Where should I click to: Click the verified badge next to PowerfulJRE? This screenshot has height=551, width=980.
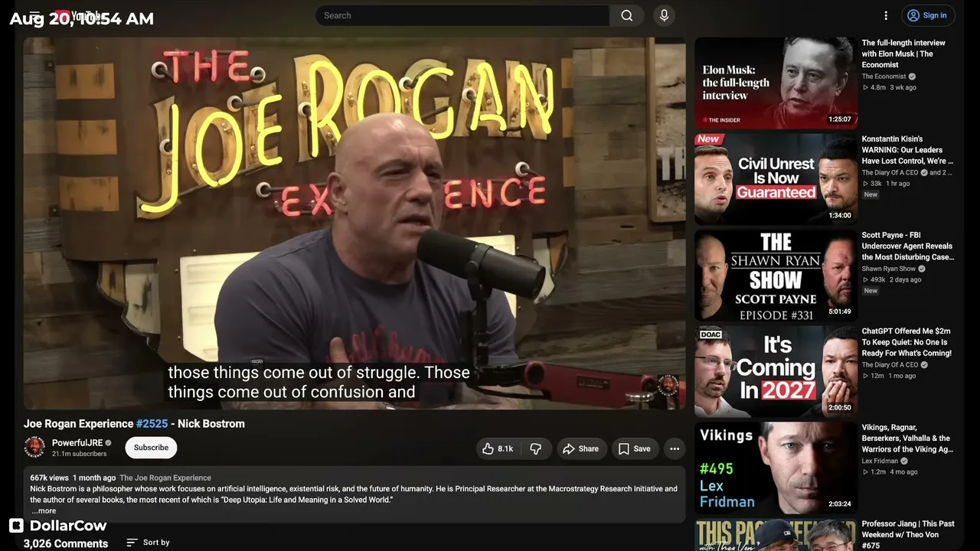(109, 443)
